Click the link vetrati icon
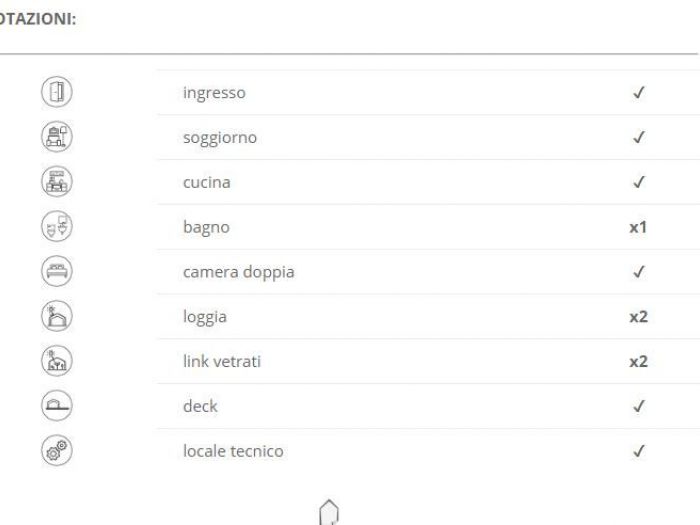 pyautogui.click(x=57, y=361)
